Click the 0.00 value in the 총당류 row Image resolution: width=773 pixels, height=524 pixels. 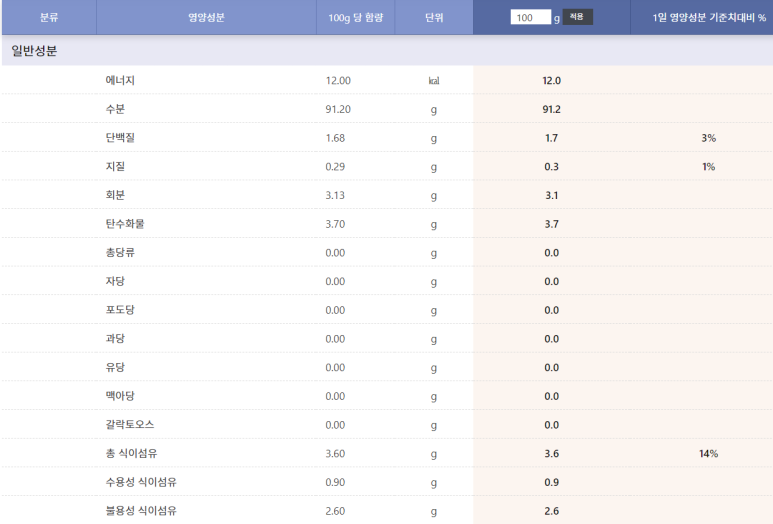pos(335,253)
